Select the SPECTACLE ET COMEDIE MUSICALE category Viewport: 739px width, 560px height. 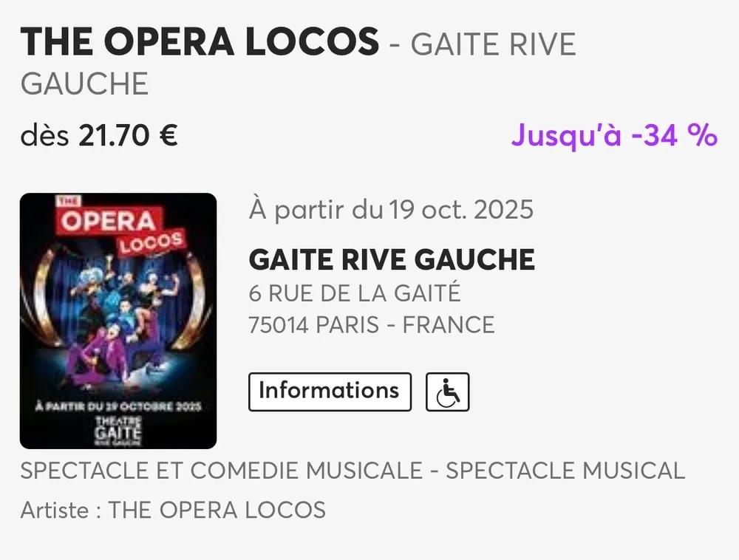point(221,471)
